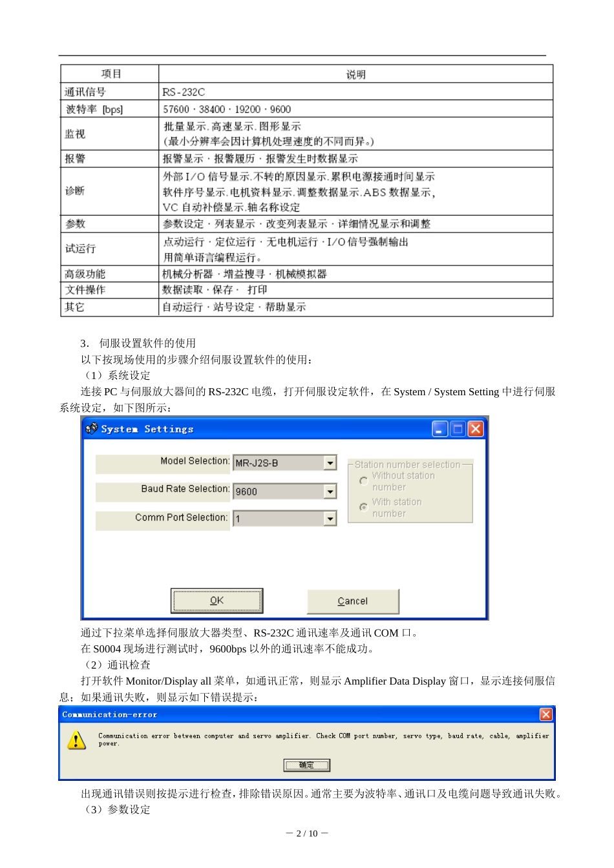Screen dimensions: 614x868
Task: Click the heading 3. 伺服设置软件的使用
Action: click(x=138, y=343)
